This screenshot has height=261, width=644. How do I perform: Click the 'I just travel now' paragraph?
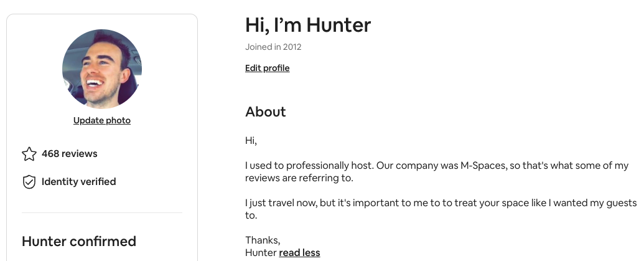pos(441,209)
